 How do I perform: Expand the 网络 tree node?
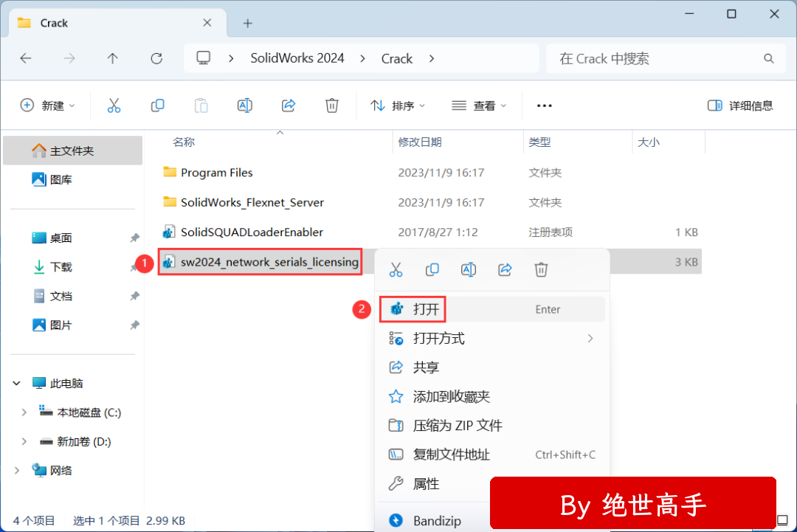coord(17,471)
